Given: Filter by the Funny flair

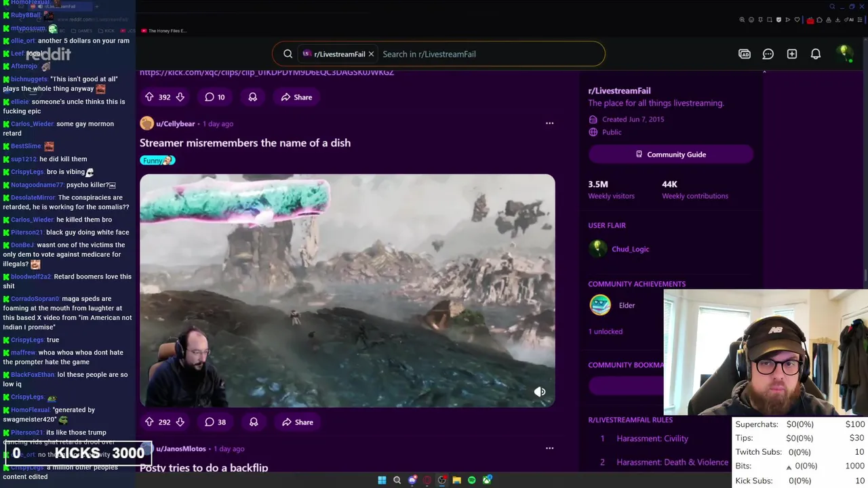Looking at the screenshot, I should (157, 161).
